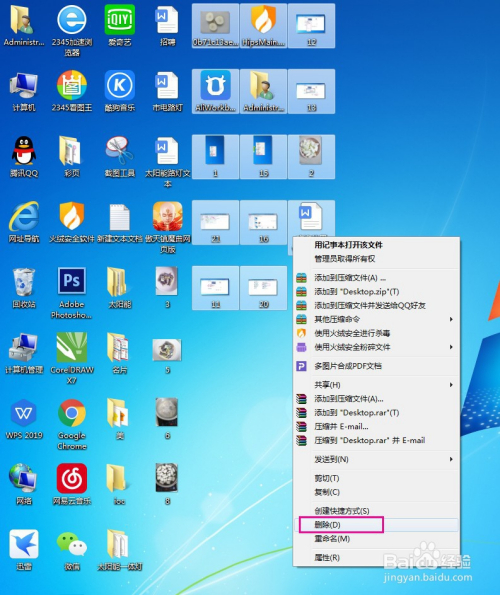
Task: Choose 压缩到 "Desktop.rar" 并 E-mail
Action: (x=376, y=441)
